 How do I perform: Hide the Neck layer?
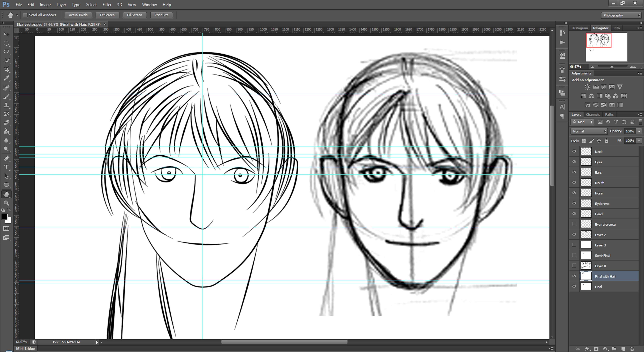574,151
